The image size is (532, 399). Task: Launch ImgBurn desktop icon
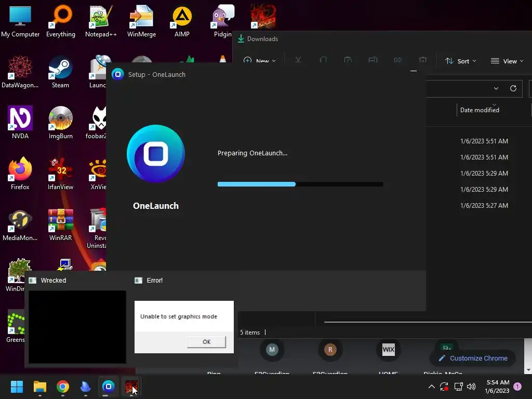click(60, 123)
